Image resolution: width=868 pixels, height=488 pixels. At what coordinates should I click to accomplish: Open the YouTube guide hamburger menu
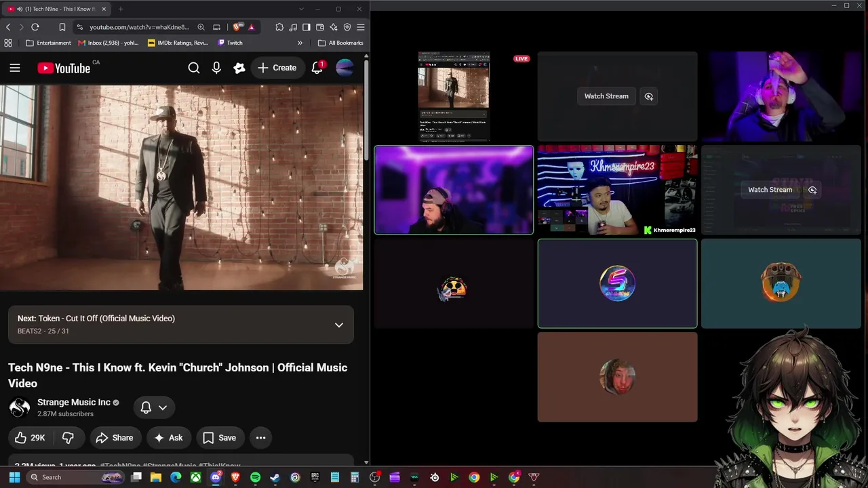pos(15,68)
